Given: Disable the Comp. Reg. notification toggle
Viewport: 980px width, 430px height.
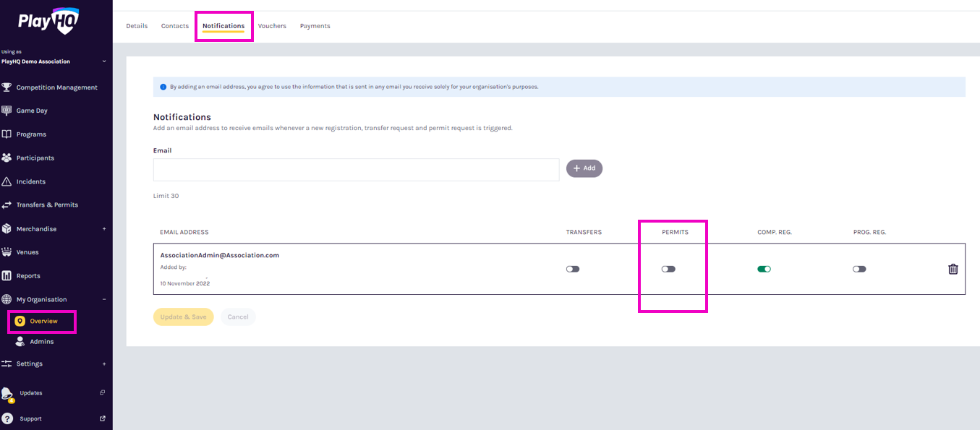Looking at the screenshot, I should pyautogui.click(x=764, y=269).
